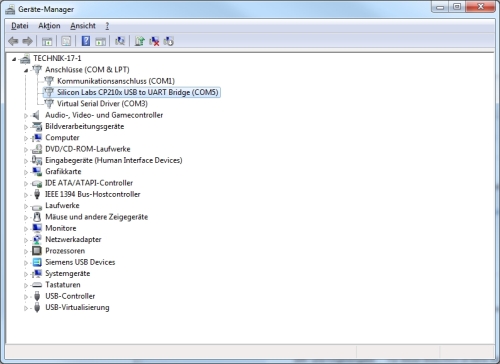Click the port icon beside Silicon Labs CP210x
Viewport: 500px width, 364px height.
49,92
